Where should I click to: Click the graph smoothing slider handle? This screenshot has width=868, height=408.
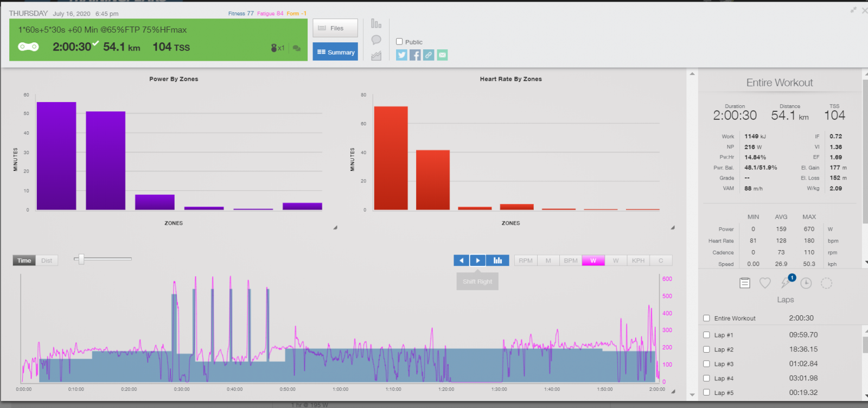[81, 259]
